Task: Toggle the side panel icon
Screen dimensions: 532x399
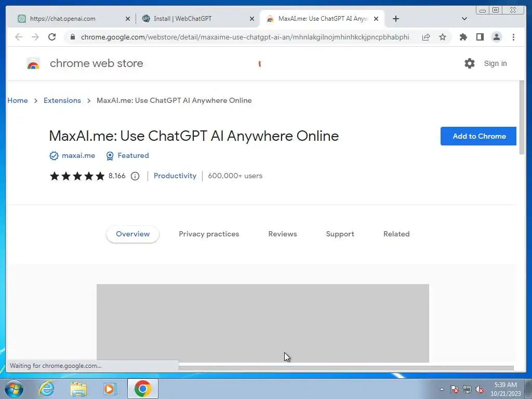Action: click(480, 37)
